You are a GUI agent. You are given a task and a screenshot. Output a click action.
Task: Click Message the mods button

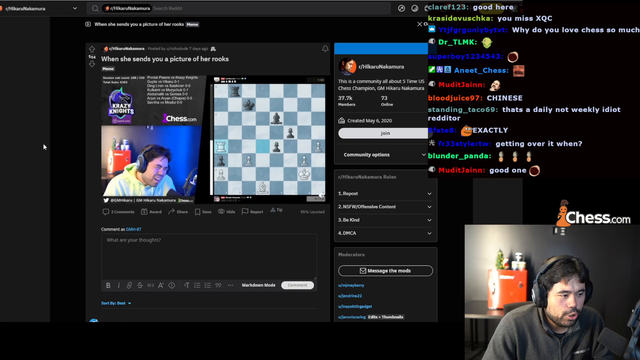coord(385,271)
